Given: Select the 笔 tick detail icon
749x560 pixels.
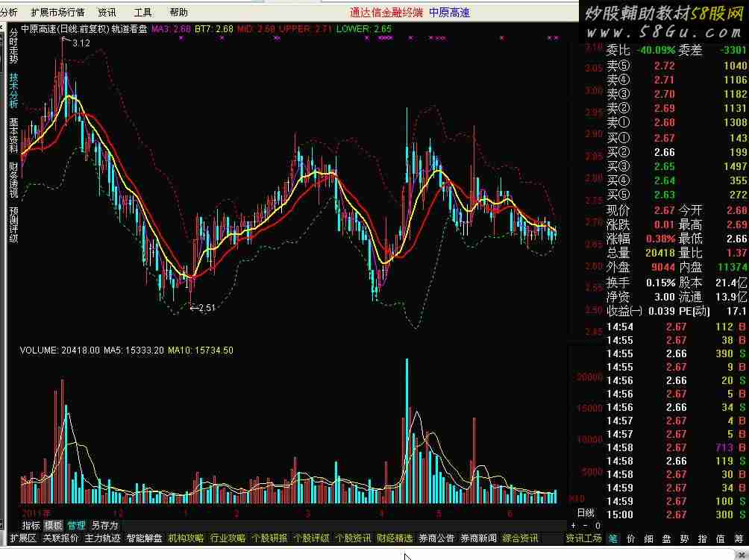Looking at the screenshot, I should click(x=613, y=538).
